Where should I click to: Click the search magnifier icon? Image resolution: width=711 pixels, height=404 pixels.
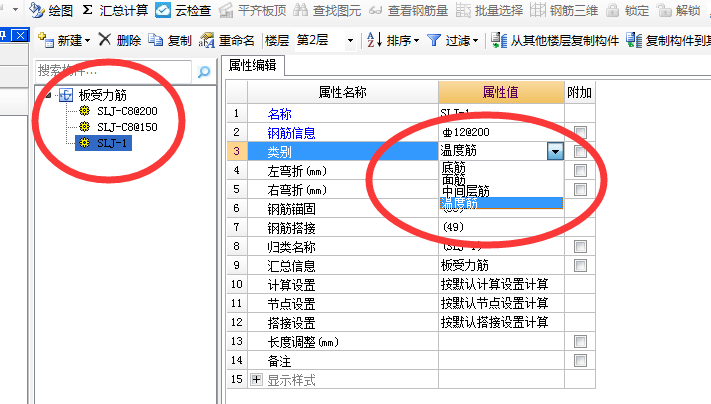(x=204, y=72)
